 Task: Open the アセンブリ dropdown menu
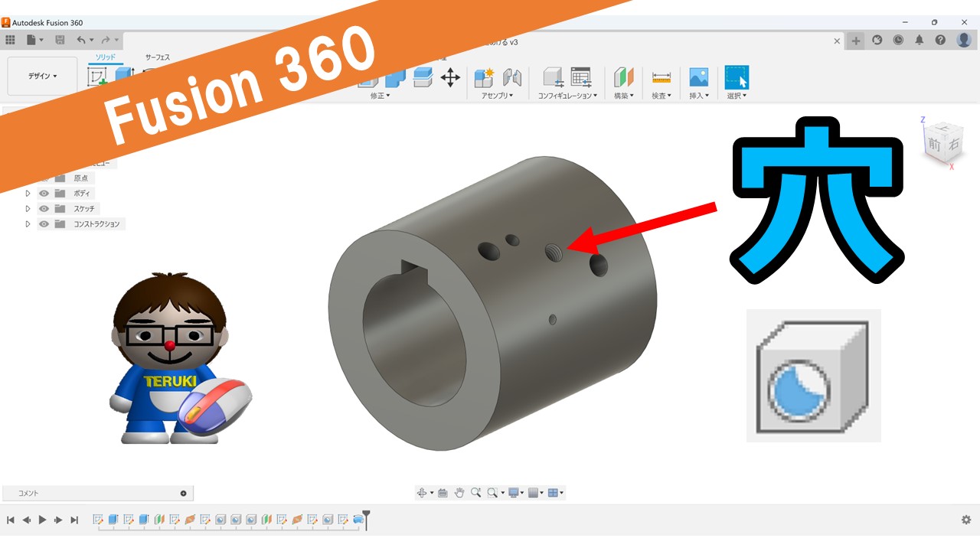tap(497, 96)
